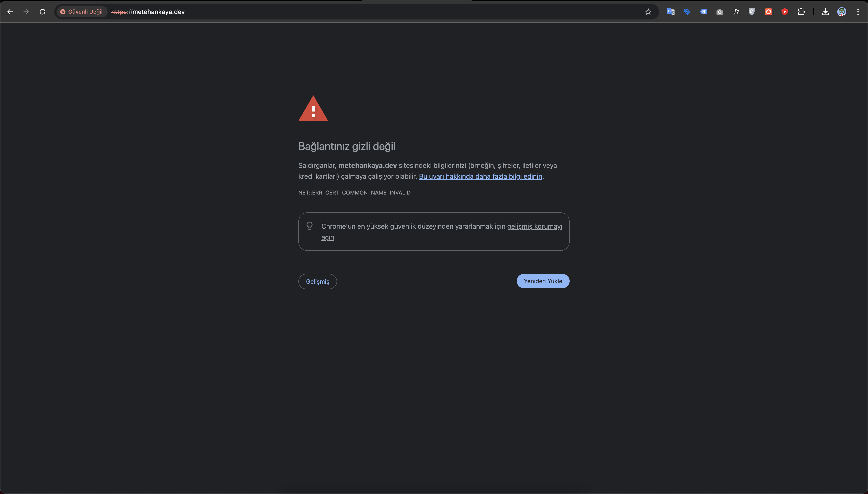Open the profile avatar menu

[842, 12]
